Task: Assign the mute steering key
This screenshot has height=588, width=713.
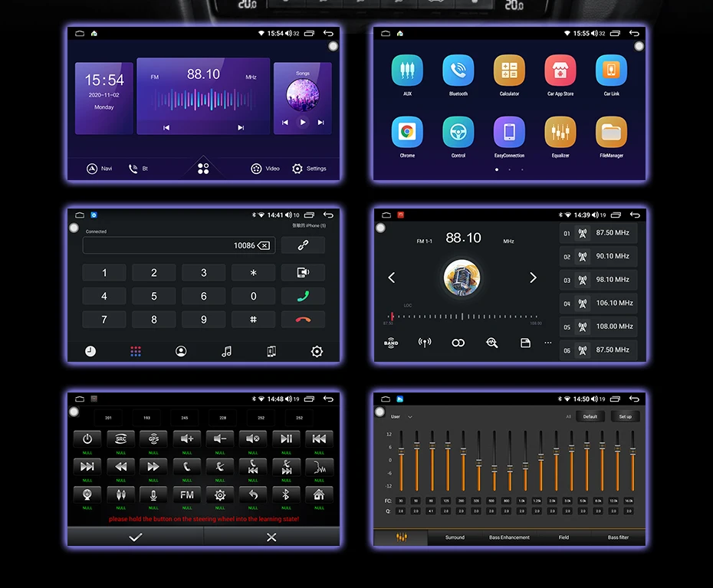Action: 253,439
